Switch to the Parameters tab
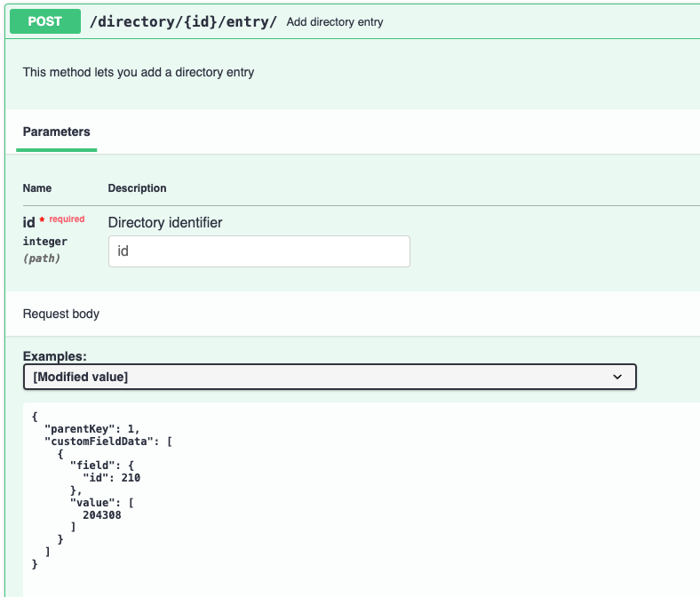The width and height of the screenshot is (700, 597). tap(56, 131)
